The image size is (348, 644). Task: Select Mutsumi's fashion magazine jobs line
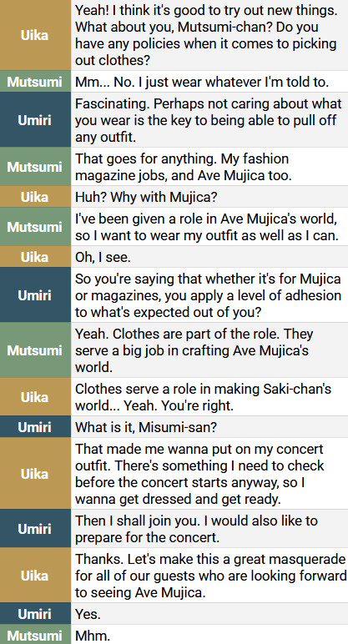coord(184,167)
